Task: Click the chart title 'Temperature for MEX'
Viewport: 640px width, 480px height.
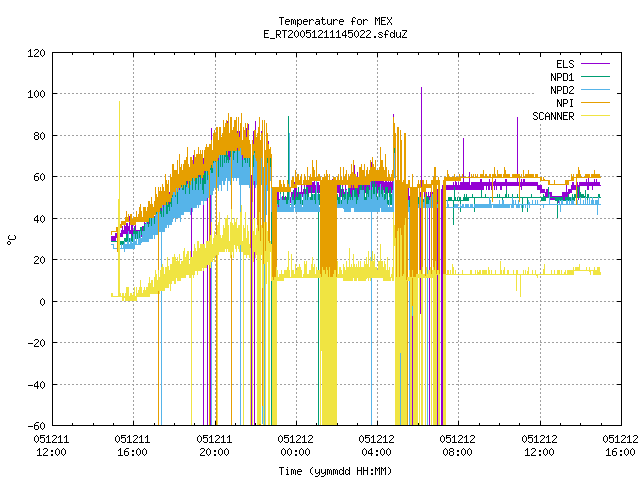Action: 335,21
